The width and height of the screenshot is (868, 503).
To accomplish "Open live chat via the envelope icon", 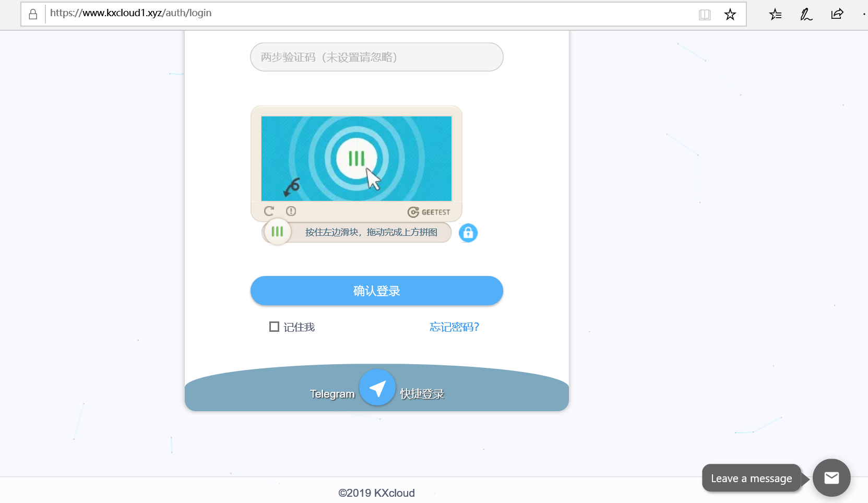I will [x=831, y=477].
